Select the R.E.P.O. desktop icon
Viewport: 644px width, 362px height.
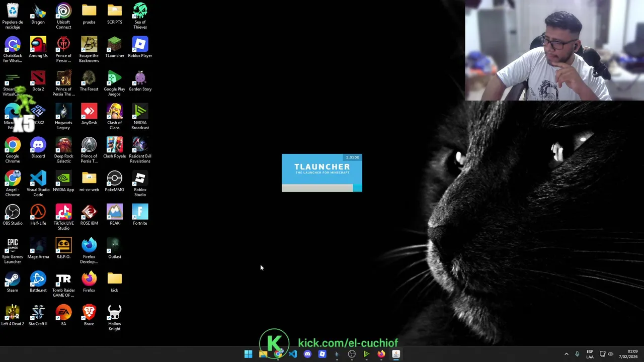[63, 249]
